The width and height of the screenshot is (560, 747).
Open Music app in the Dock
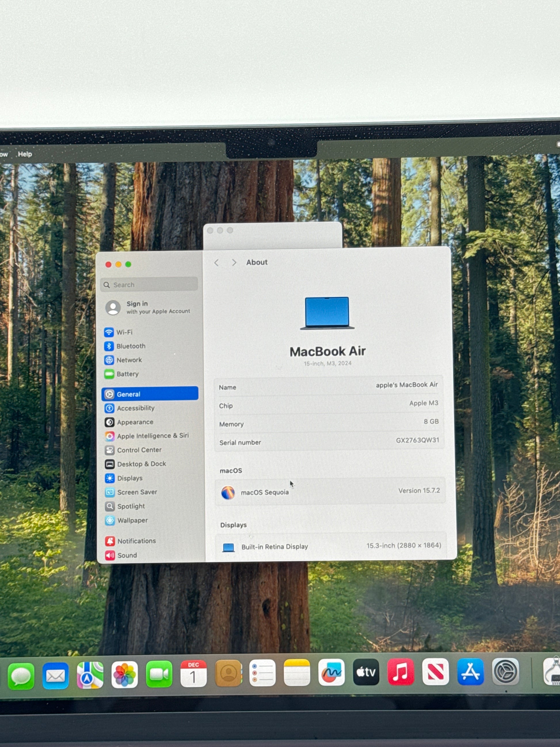[401, 672]
